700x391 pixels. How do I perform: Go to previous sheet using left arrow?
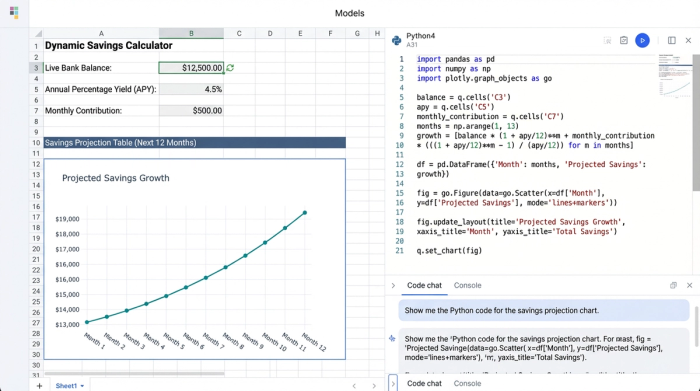(x=354, y=386)
